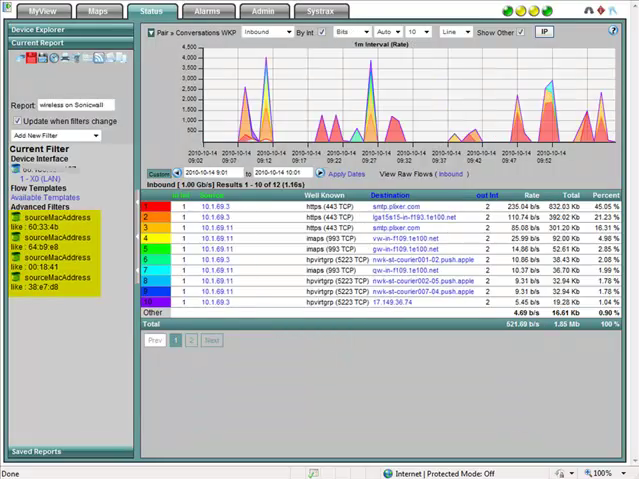Open the Line chart type dropdown
Image resolution: width=639 pixels, height=479 pixels.
point(455,32)
